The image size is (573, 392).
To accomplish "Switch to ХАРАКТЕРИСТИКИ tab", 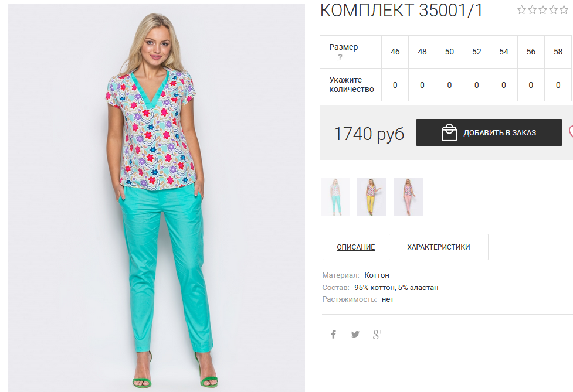I will [439, 247].
